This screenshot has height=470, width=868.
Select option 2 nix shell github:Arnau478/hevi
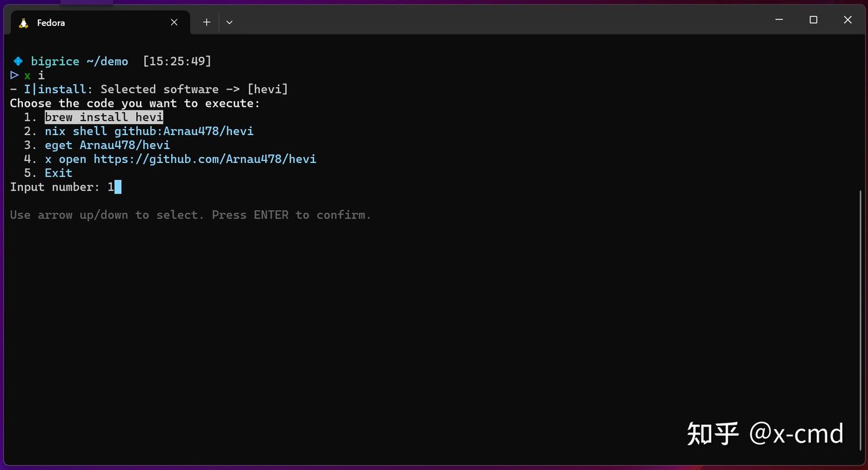point(149,131)
